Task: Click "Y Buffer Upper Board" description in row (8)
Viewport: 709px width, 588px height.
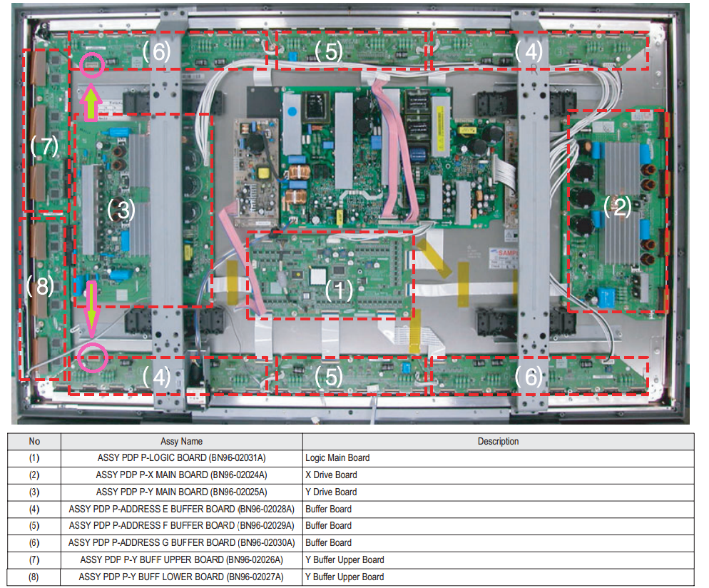Action: click(345, 577)
